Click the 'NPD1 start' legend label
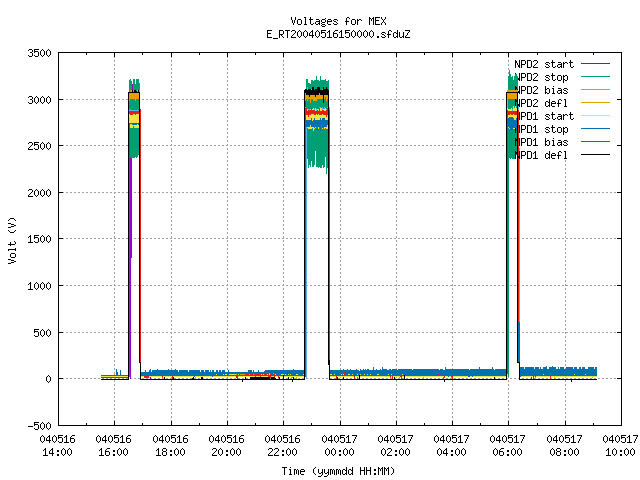 click(544, 116)
